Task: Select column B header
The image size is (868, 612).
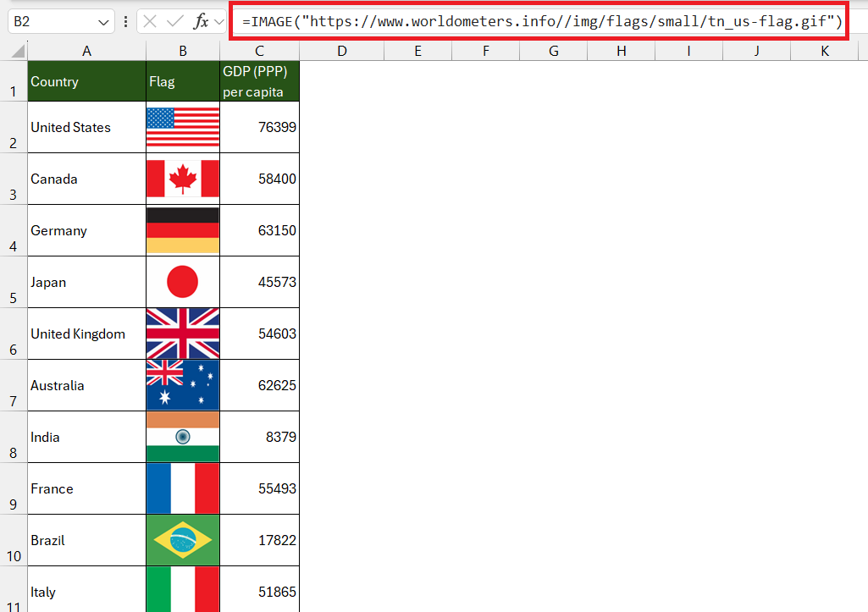Action: click(x=183, y=52)
